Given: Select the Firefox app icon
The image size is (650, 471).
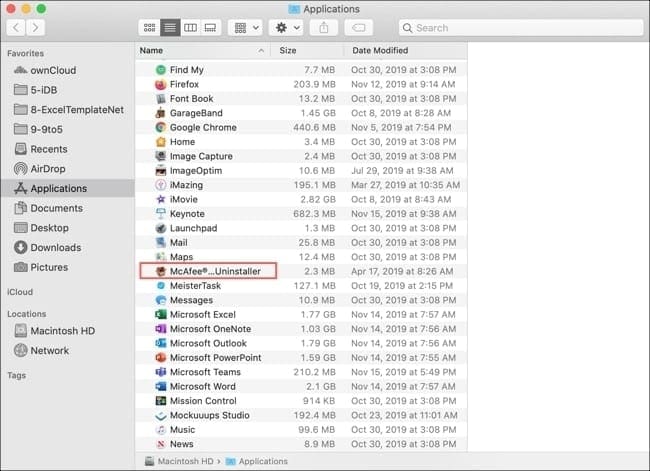Looking at the screenshot, I should (161, 85).
